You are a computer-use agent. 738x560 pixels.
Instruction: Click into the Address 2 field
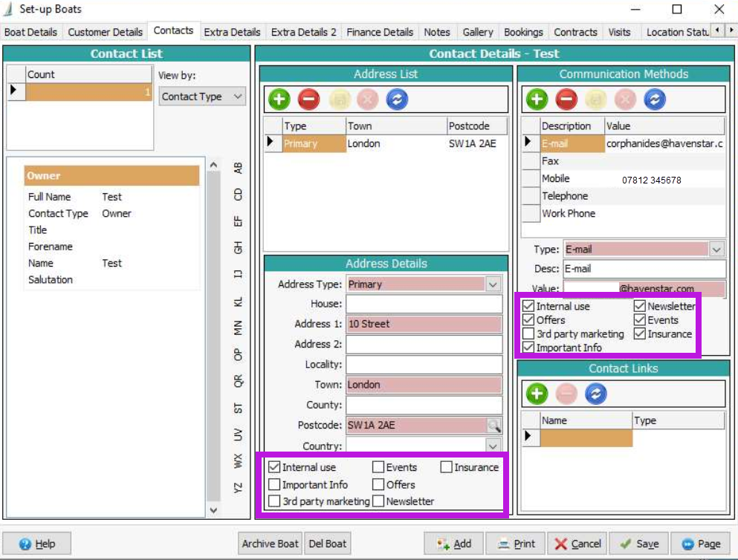click(x=424, y=345)
